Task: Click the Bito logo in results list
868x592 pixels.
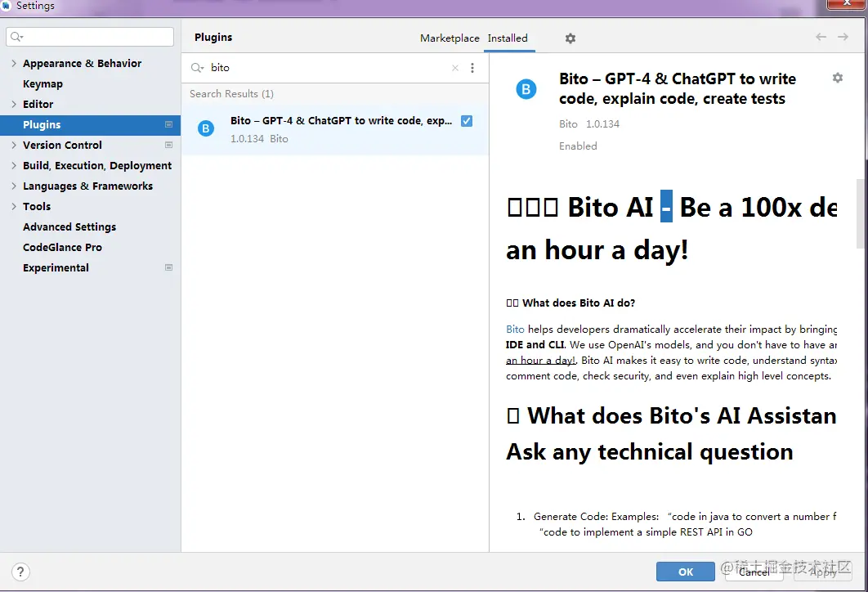Action: [206, 128]
